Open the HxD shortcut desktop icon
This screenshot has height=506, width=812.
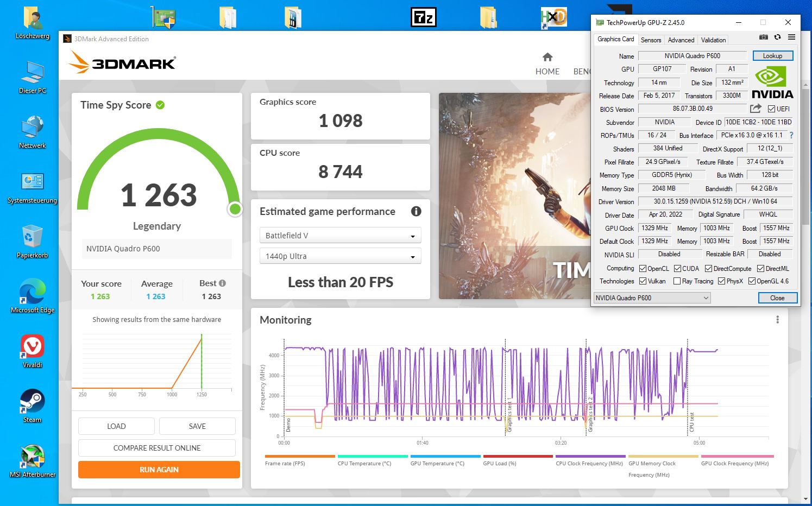point(553,17)
